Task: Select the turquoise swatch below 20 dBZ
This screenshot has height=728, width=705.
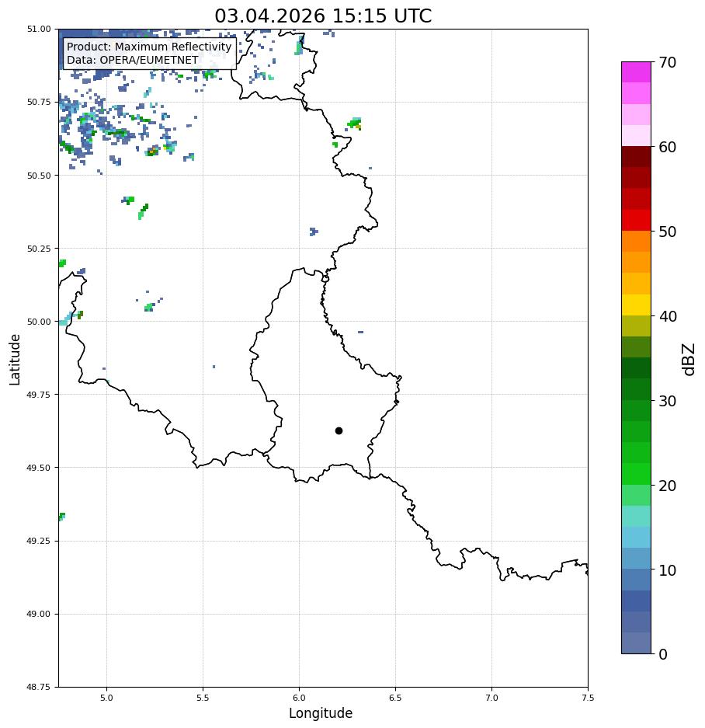Action: point(637,517)
